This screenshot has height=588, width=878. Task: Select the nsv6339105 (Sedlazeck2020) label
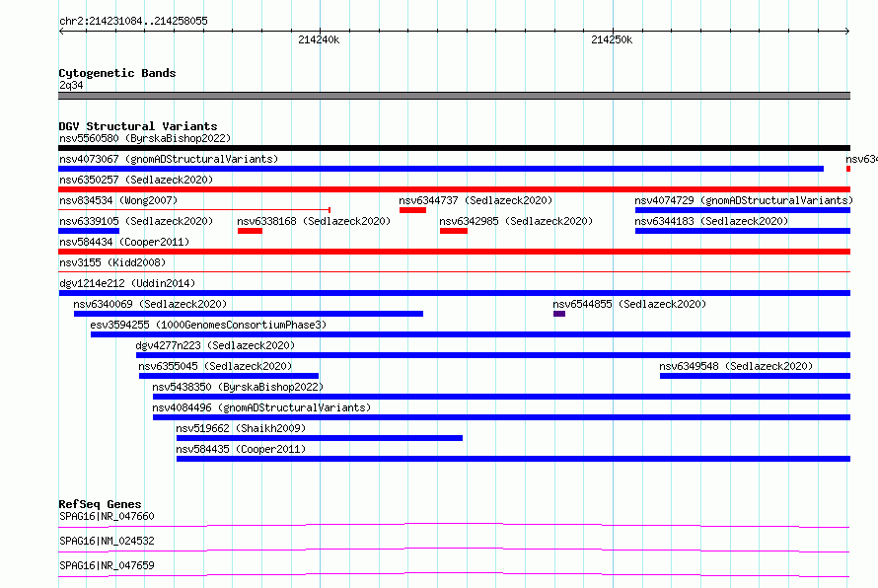click(x=136, y=221)
